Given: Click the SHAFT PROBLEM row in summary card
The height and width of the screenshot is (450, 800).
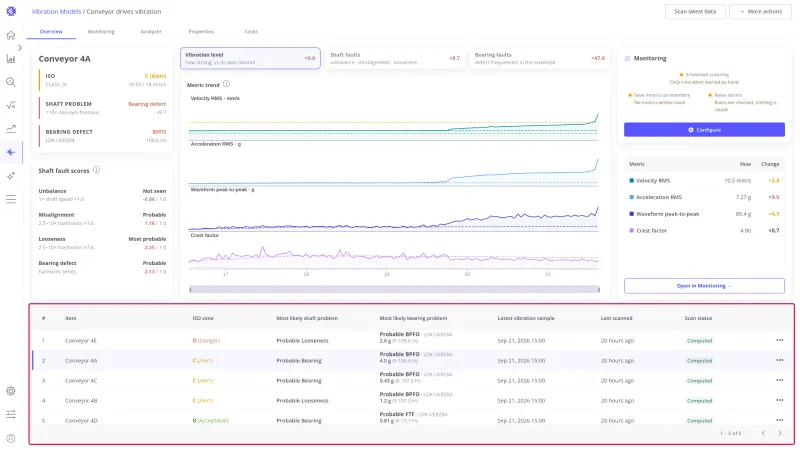Looking at the screenshot, I should click(x=103, y=108).
